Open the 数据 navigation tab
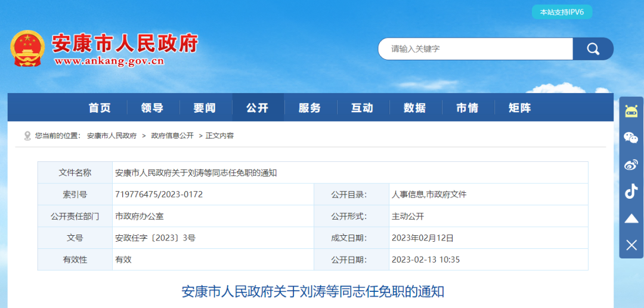 [x=415, y=108]
